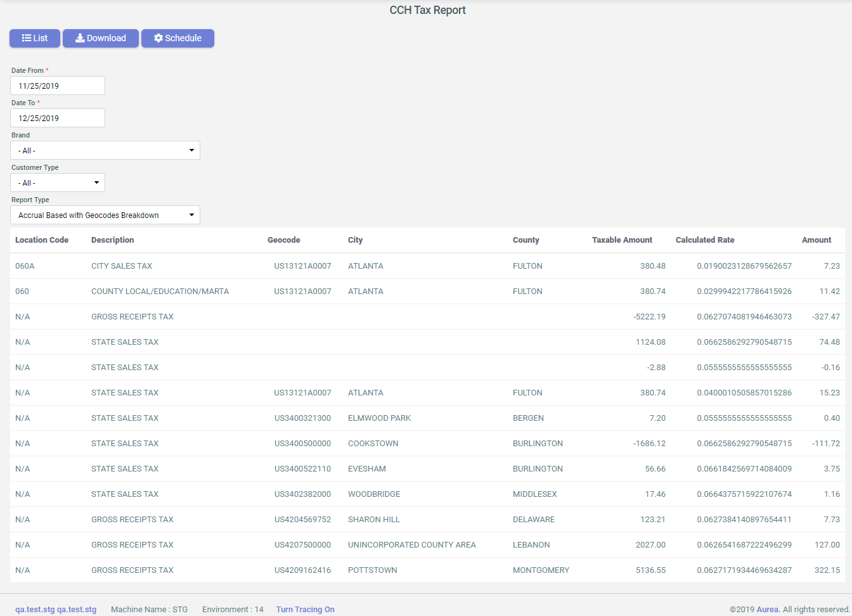852x616 pixels.
Task: Click the CCH Tax Report title
Action: tap(427, 10)
